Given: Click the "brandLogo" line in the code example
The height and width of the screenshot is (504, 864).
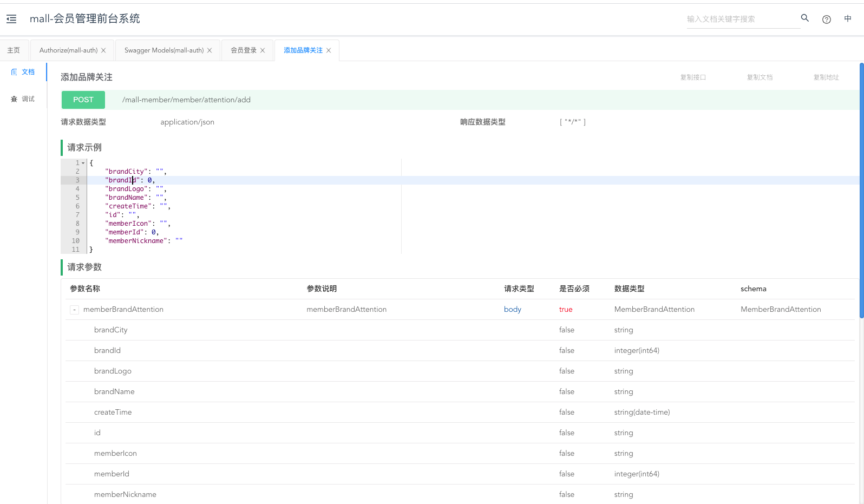Looking at the screenshot, I should (136, 189).
